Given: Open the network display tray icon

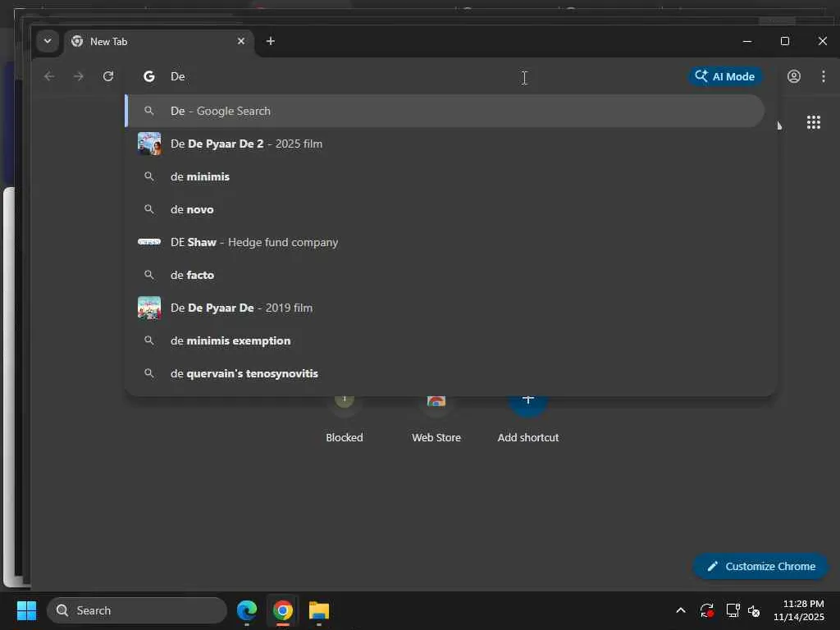Looking at the screenshot, I should [733, 610].
